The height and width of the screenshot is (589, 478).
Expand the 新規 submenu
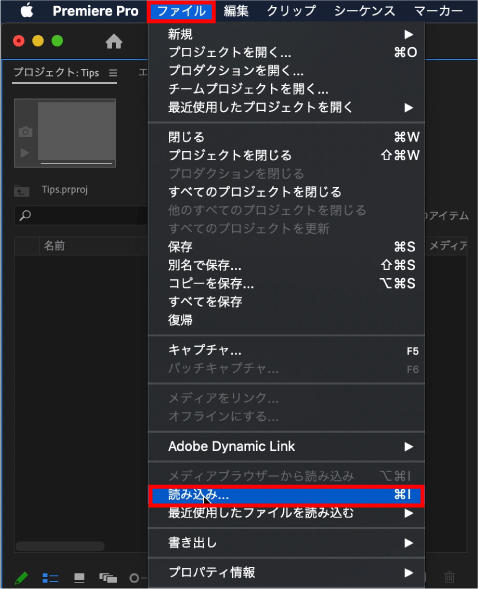pyautogui.click(x=286, y=35)
